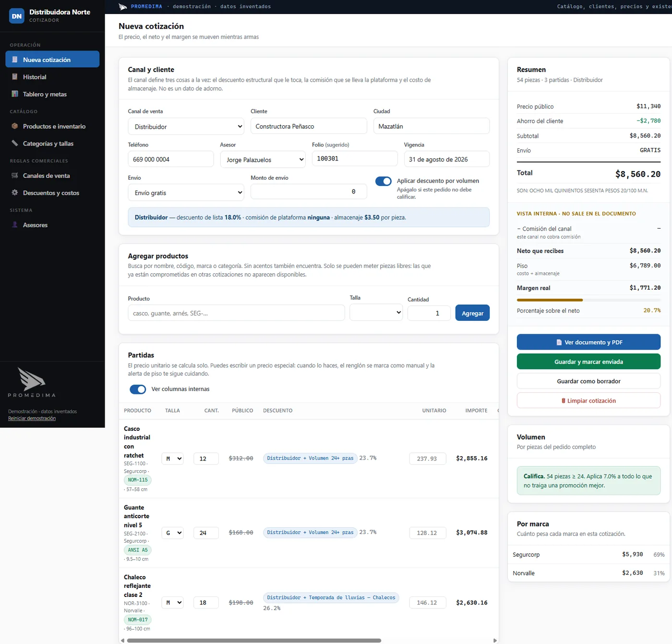Screen dimensions: 672x644
Task: Click the unit price field showing 237.93
Action: click(x=428, y=459)
